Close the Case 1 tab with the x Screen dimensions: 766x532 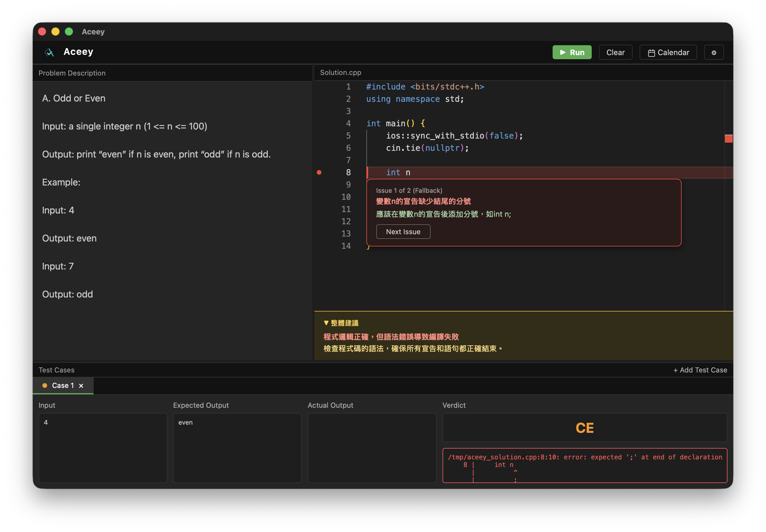[x=81, y=386]
